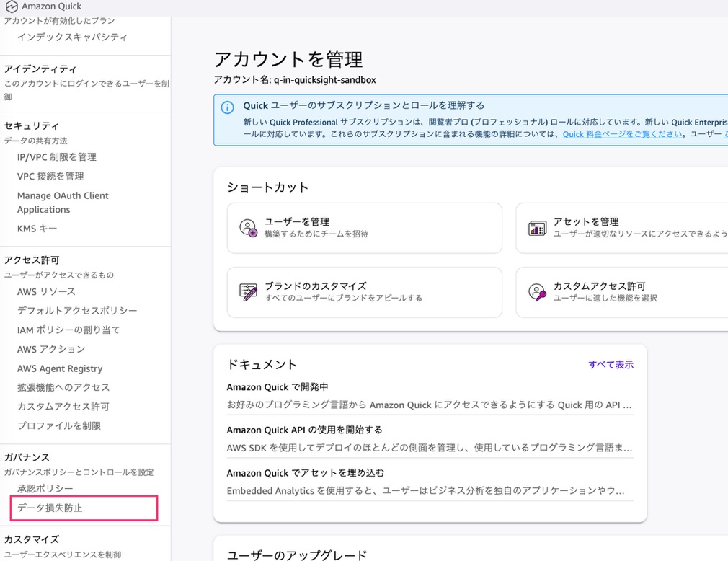
Task: Click the ユーザーを管理 shortcut card
Action: click(x=365, y=228)
